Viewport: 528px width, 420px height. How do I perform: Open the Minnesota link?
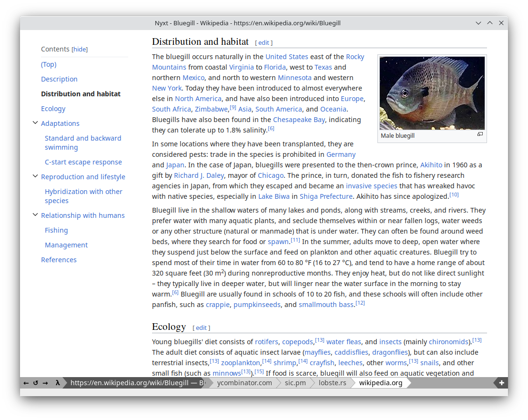click(x=294, y=77)
